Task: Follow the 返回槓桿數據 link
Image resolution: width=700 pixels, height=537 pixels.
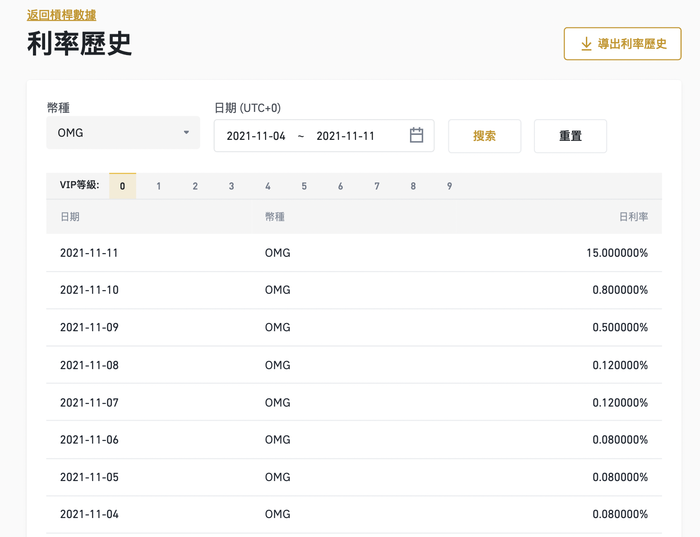Action: click(61, 15)
